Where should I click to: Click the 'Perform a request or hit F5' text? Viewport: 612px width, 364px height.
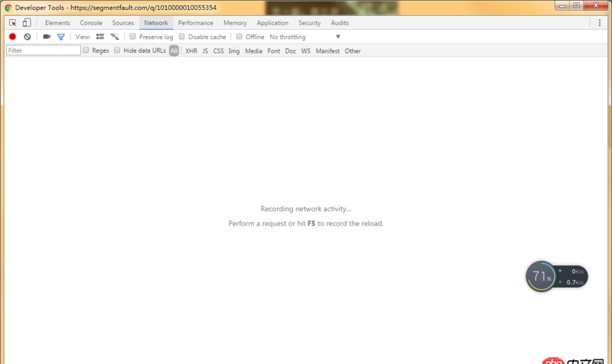(x=306, y=223)
